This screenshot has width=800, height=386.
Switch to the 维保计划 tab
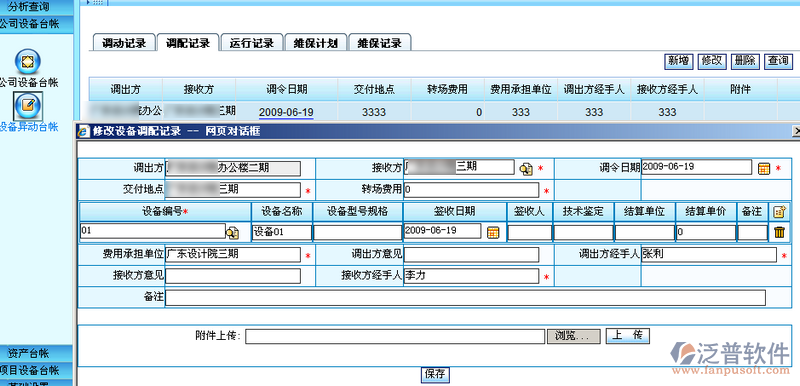(316, 43)
